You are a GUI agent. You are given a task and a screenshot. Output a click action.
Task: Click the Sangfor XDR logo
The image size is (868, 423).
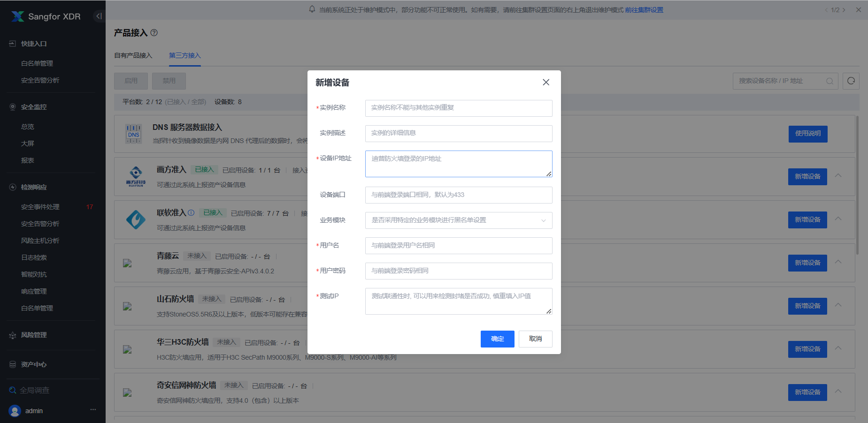click(46, 16)
